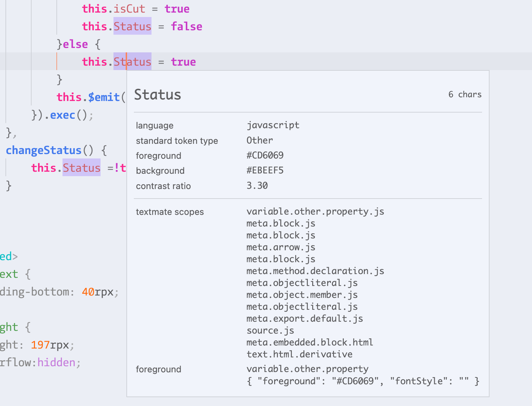Select the contrast ratio value 3.30
Screen dimensions: 532x406
point(257,185)
